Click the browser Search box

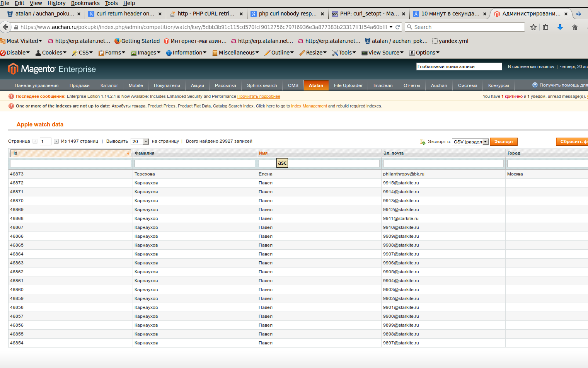pos(465,27)
